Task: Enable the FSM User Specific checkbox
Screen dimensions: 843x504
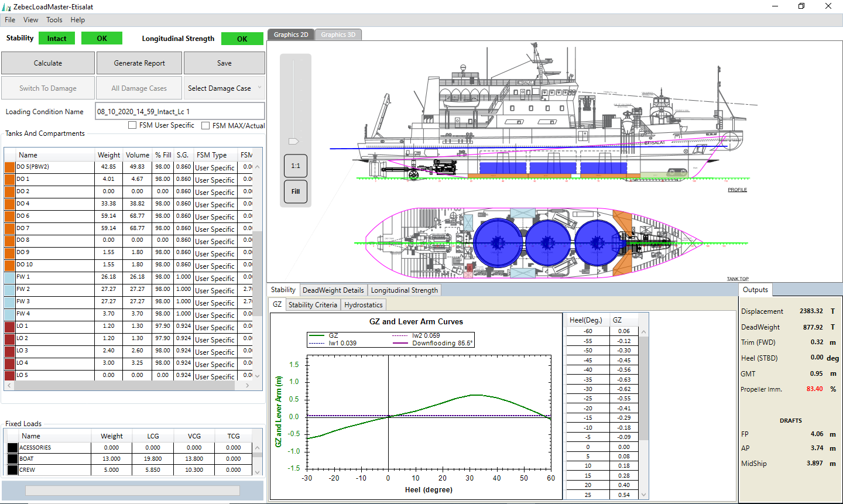Action: (132, 125)
